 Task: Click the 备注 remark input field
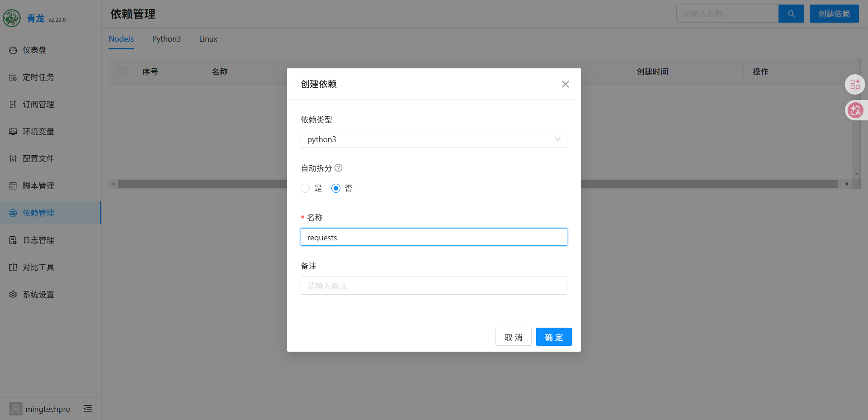coord(434,286)
